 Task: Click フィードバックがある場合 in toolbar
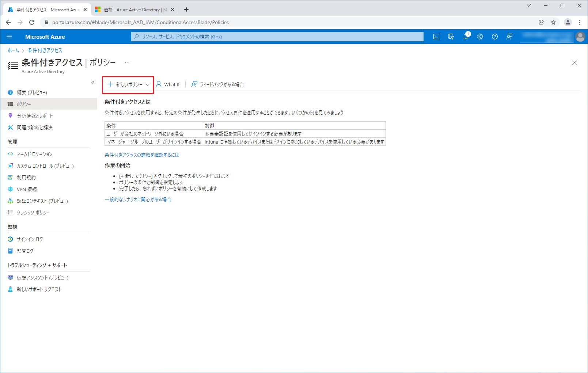[x=218, y=84]
